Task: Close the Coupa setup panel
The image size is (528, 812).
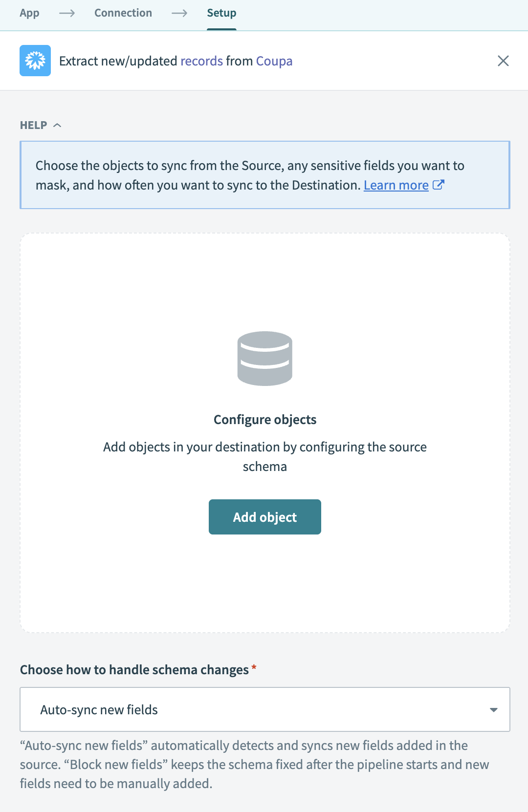Action: click(503, 61)
